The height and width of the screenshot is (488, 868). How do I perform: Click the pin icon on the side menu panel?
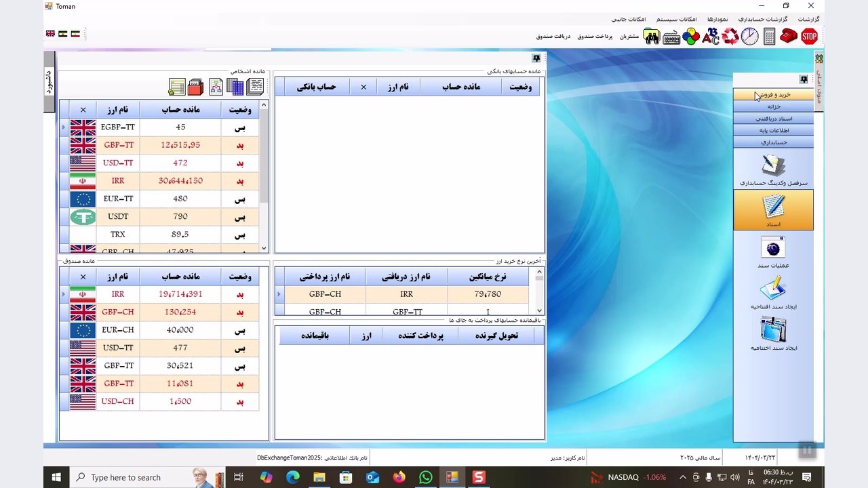coord(804,80)
